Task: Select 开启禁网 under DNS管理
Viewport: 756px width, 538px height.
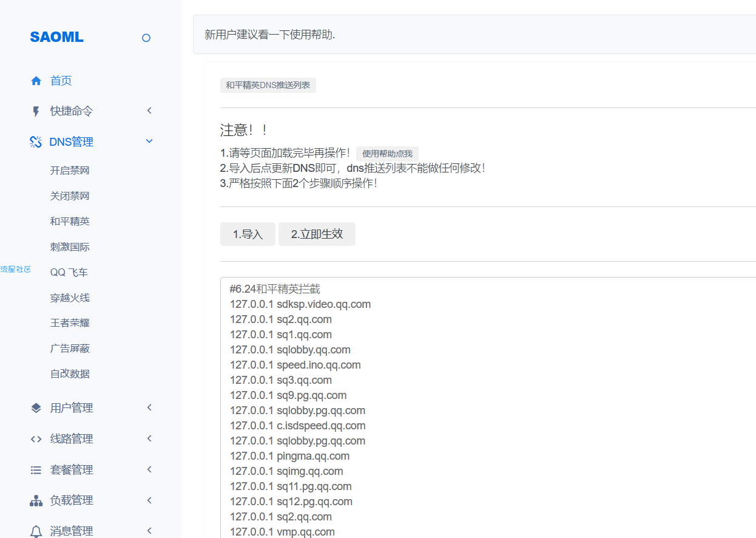Action: [x=70, y=171]
